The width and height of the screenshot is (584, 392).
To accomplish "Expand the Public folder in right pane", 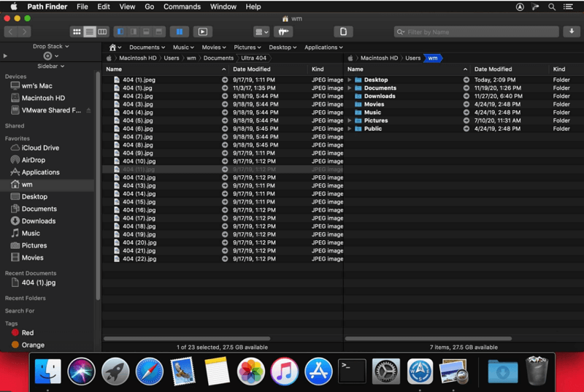I will [x=350, y=128].
